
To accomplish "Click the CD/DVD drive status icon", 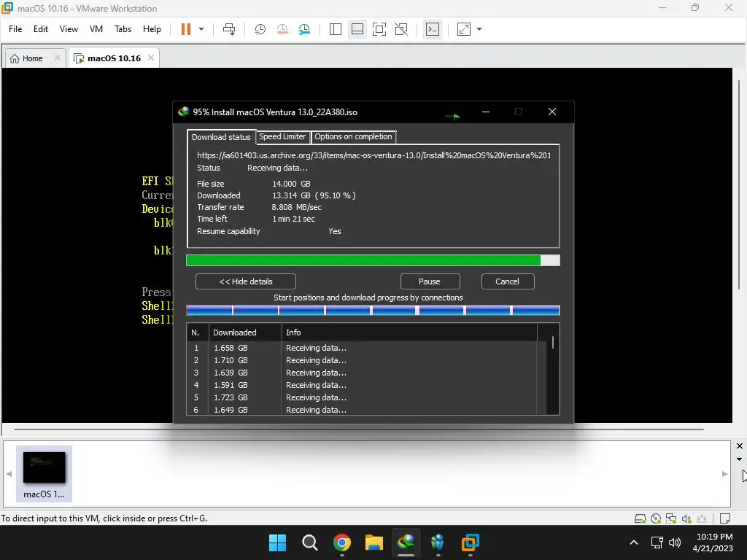I will (656, 518).
